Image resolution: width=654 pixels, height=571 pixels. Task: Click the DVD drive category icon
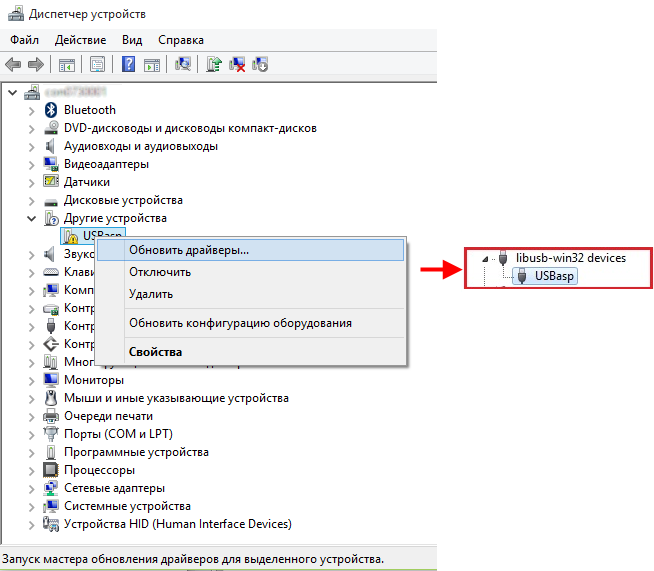(51, 128)
